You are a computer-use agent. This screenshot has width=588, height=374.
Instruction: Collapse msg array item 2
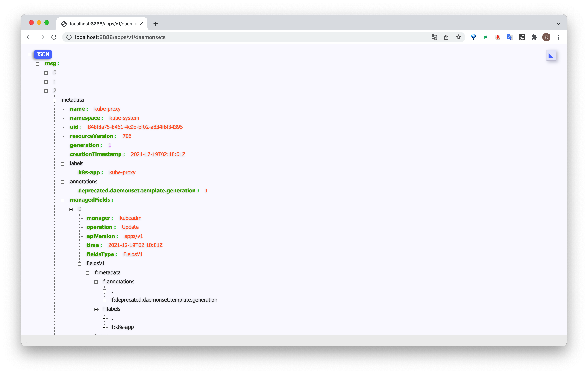[46, 91]
